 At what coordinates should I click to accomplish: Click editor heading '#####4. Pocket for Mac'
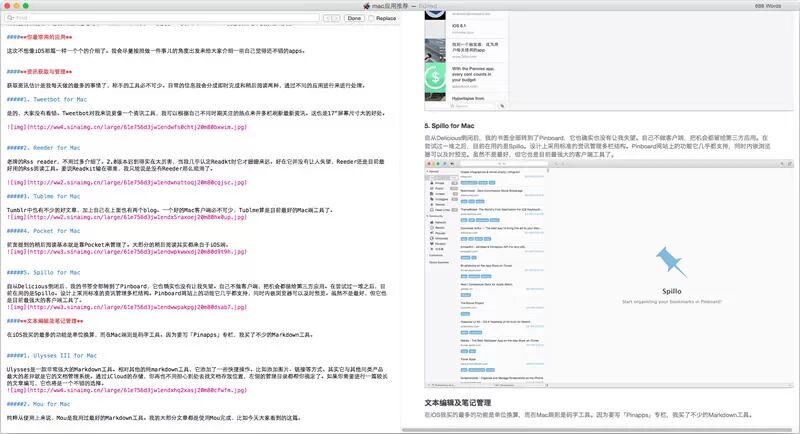coord(43,231)
